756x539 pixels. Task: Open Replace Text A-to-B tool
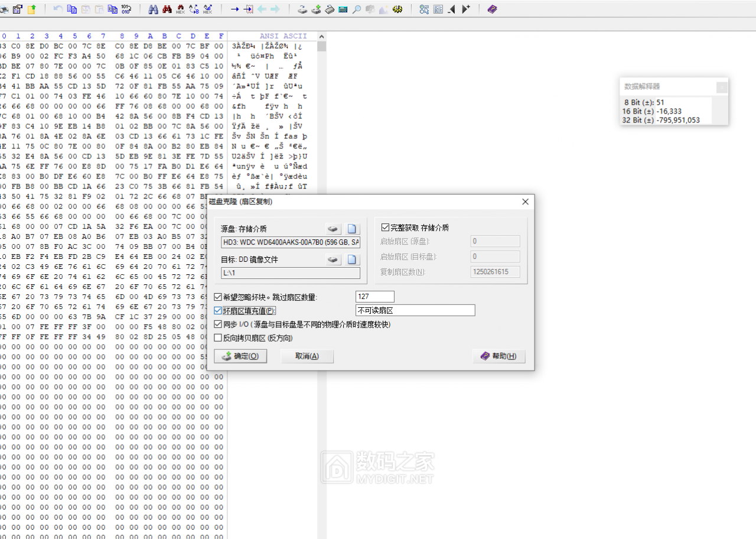point(194,9)
